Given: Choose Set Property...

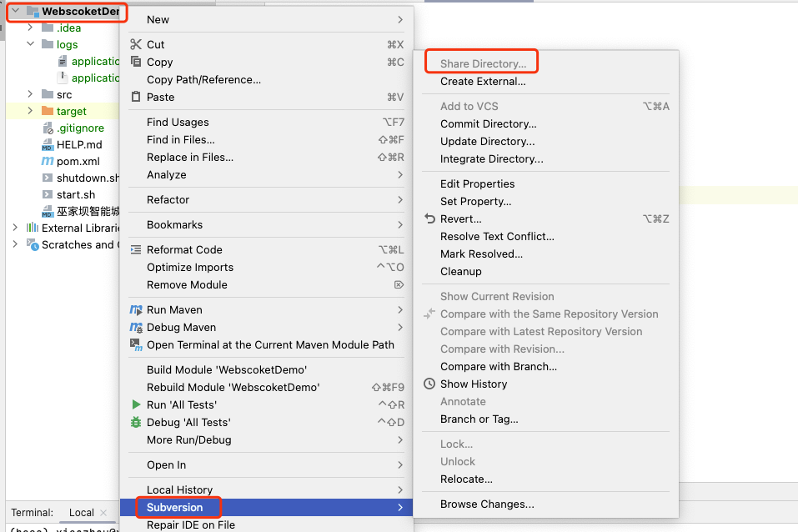Looking at the screenshot, I should (475, 201).
